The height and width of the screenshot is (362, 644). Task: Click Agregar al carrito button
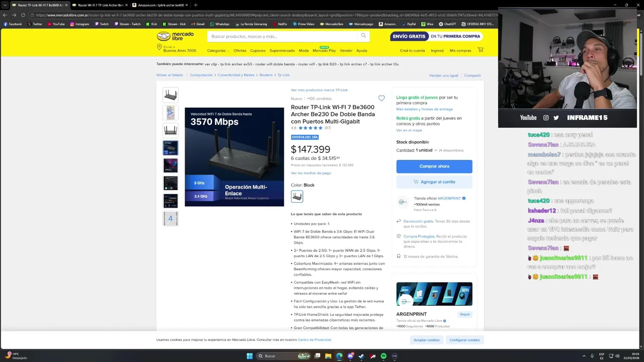click(x=434, y=182)
